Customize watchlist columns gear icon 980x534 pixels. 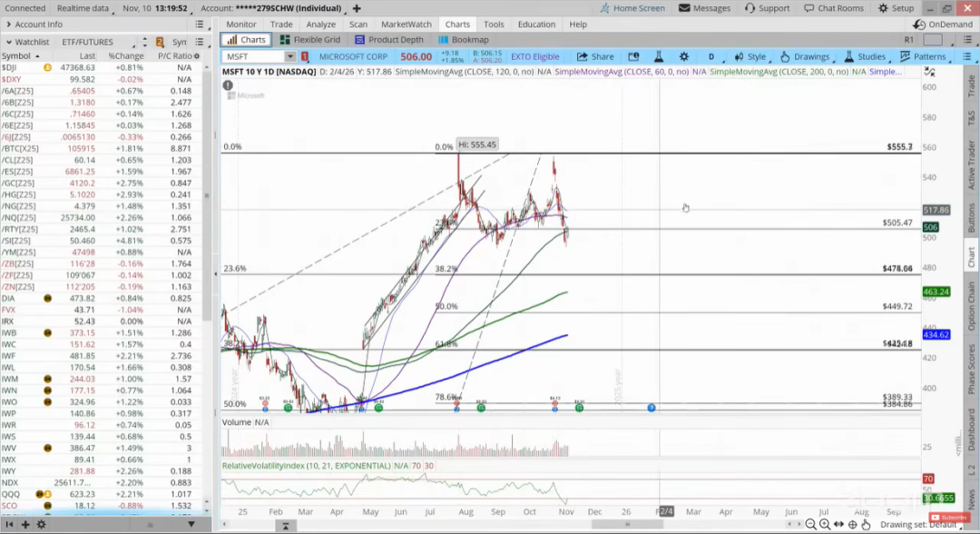(x=197, y=55)
